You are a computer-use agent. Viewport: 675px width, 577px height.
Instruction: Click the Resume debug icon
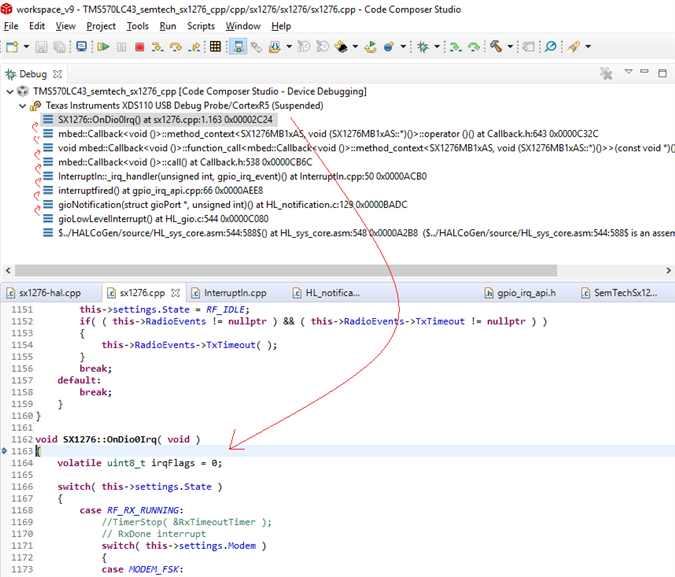[102, 47]
